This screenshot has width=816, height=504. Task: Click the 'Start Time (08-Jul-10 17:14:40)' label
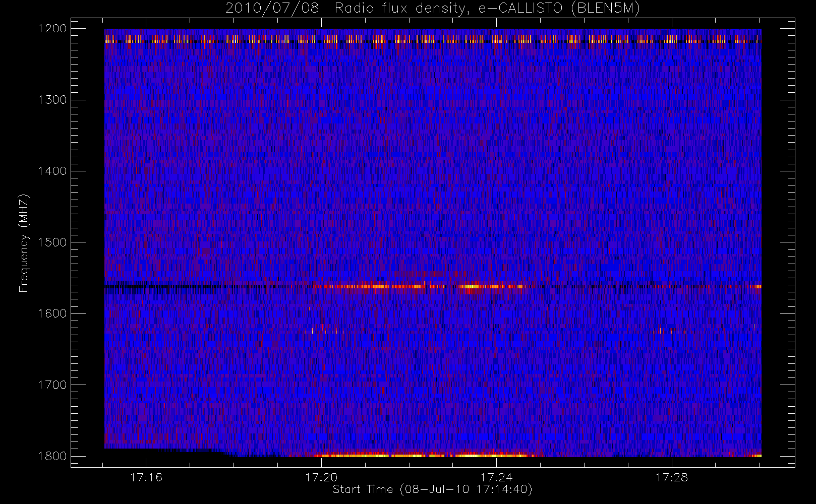432,489
